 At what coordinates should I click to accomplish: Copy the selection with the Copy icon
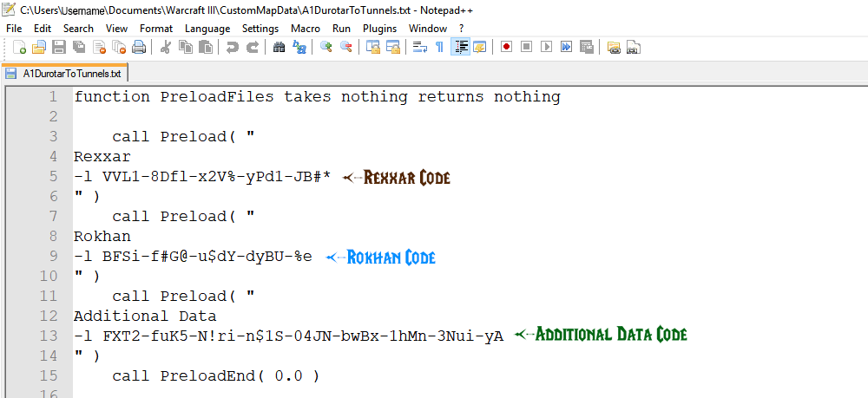[186, 48]
